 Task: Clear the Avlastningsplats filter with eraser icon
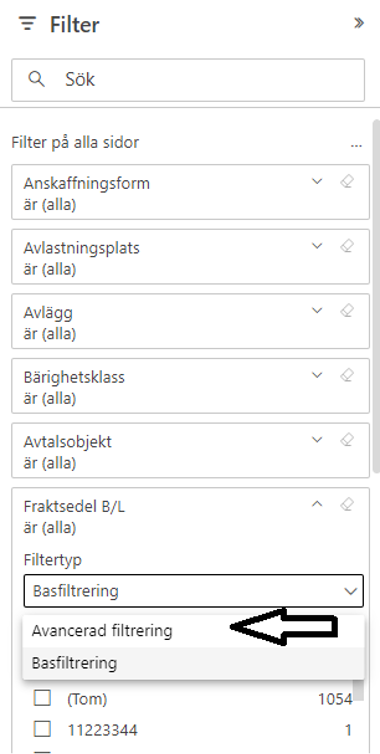(347, 246)
